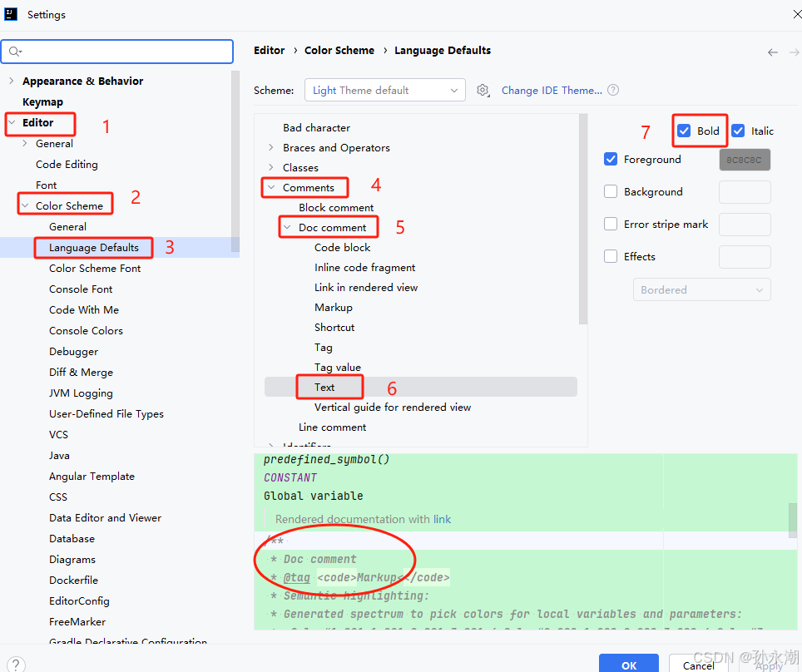This screenshot has width=802, height=672.
Task: Uncheck the Foreground checkbox
Action: click(611, 159)
